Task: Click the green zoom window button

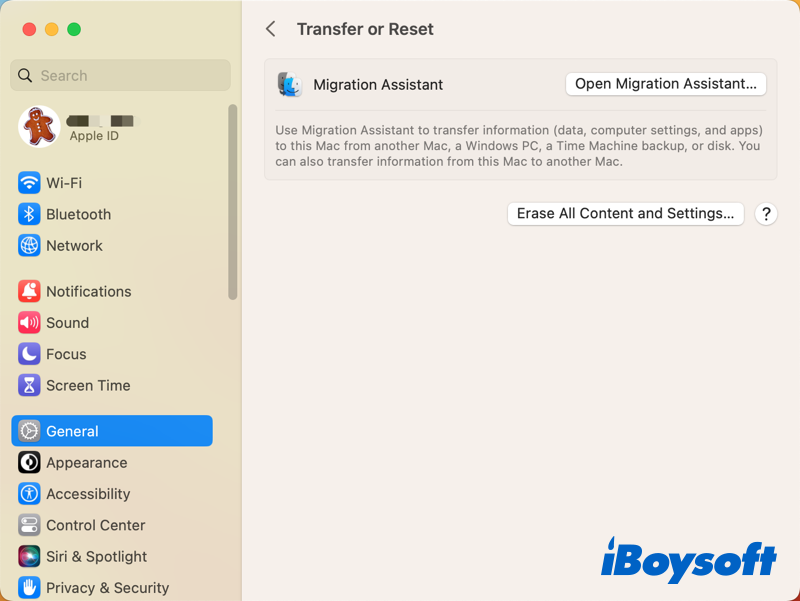Action: (x=74, y=29)
